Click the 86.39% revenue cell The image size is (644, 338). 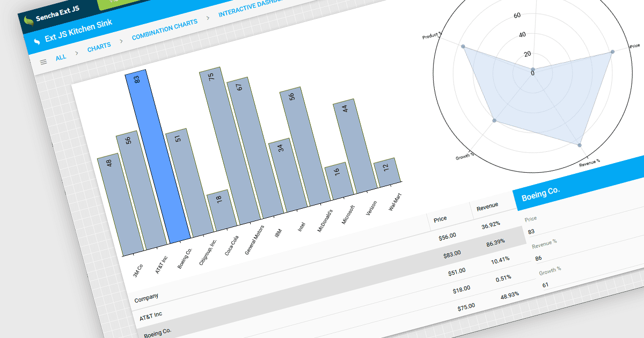click(x=496, y=242)
